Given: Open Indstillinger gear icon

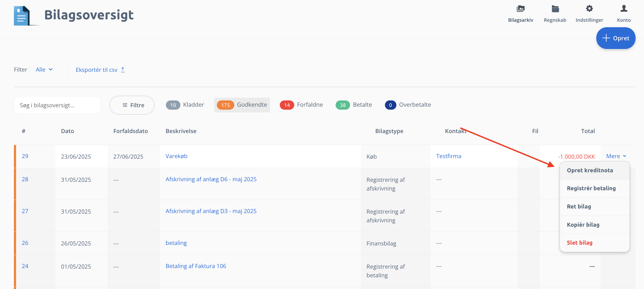Looking at the screenshot, I should click(x=589, y=9).
